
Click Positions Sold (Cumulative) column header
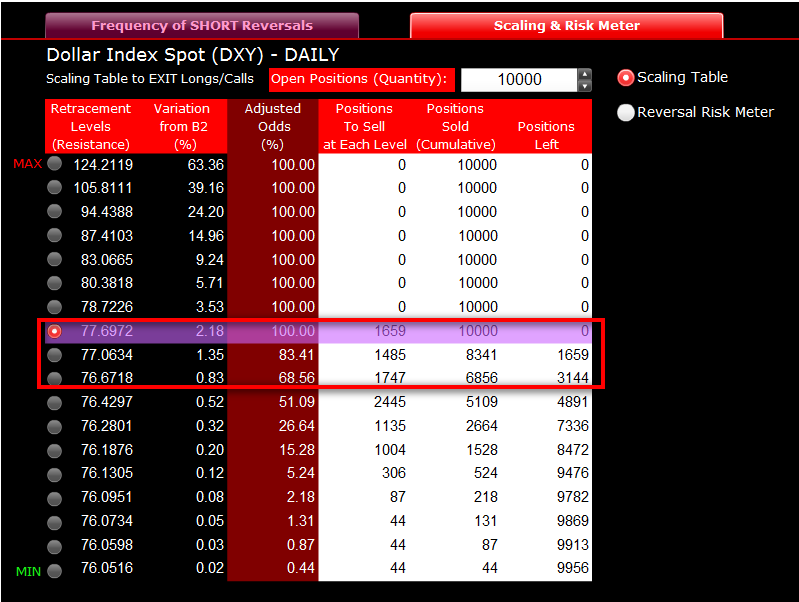(456, 126)
